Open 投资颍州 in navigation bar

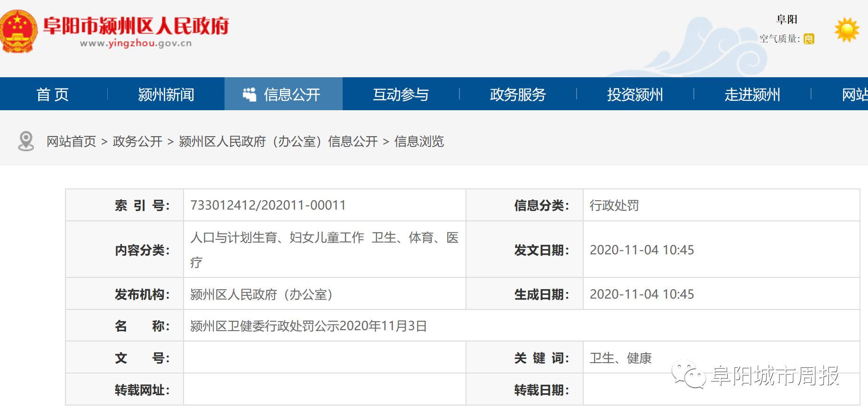click(x=635, y=95)
